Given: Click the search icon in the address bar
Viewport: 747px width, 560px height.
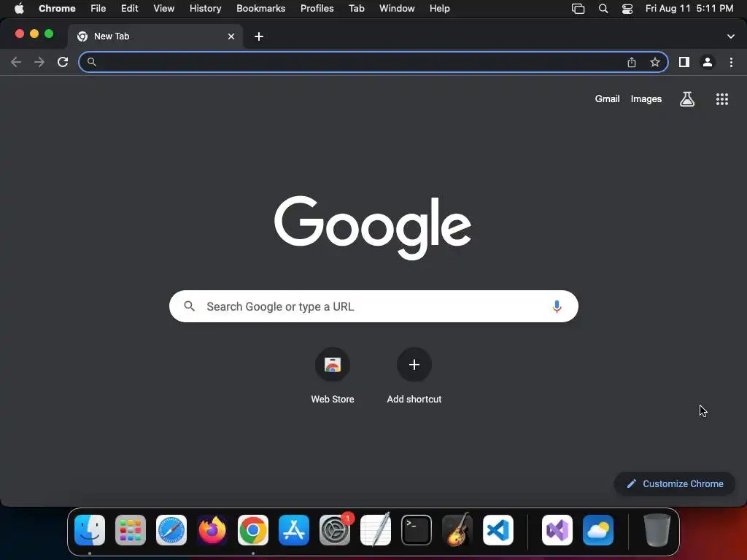Looking at the screenshot, I should click(x=91, y=62).
